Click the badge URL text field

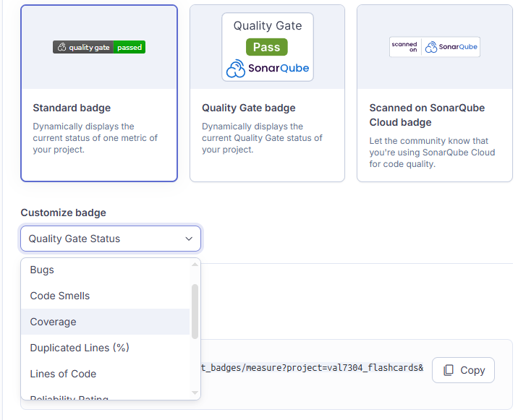[313, 367]
